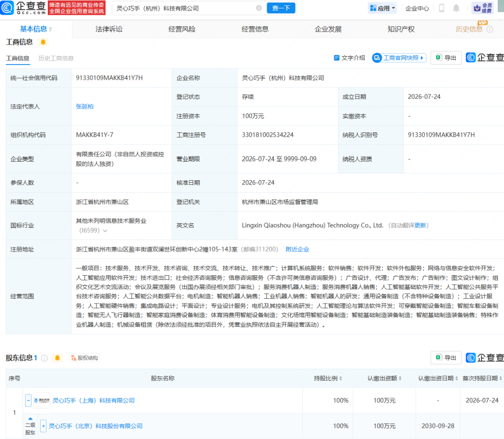This screenshot has width=504, height=439.
Task: Click the 2030-09-28 date cell
Action: 438,426
